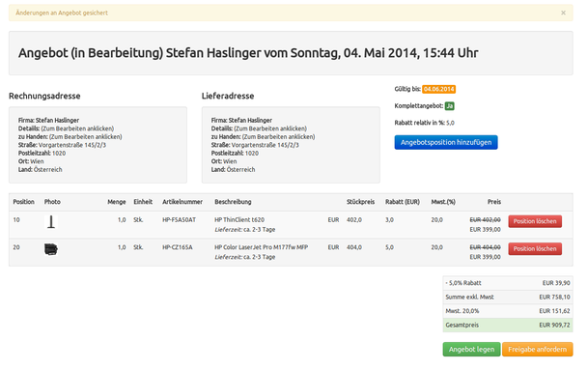Click Rechnungsadresse Postleitzahl '1020'
588x370 pixels.
tap(59, 153)
